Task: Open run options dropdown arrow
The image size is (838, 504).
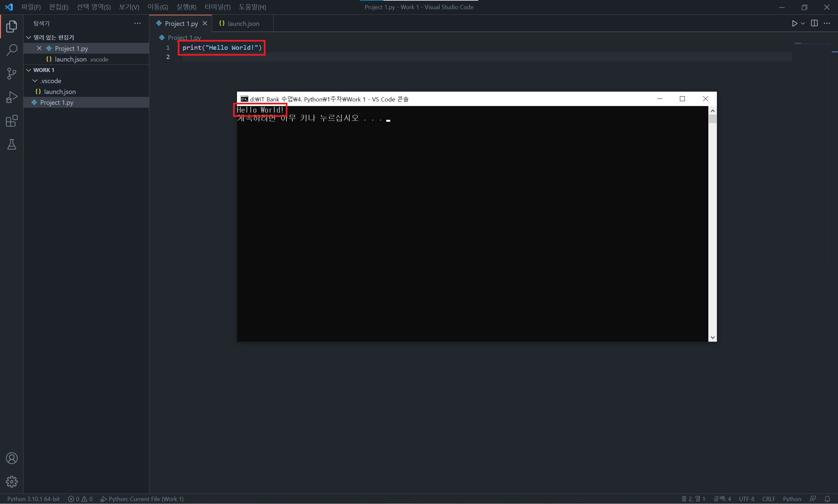Action: [803, 24]
